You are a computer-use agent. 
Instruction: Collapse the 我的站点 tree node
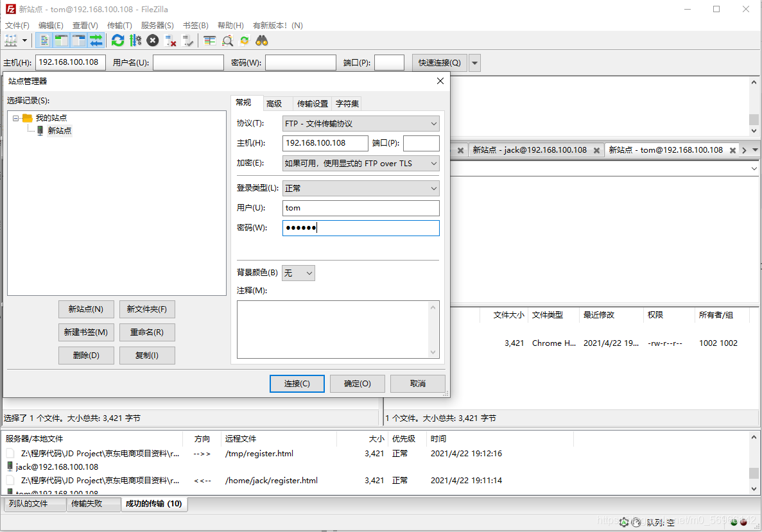point(15,118)
